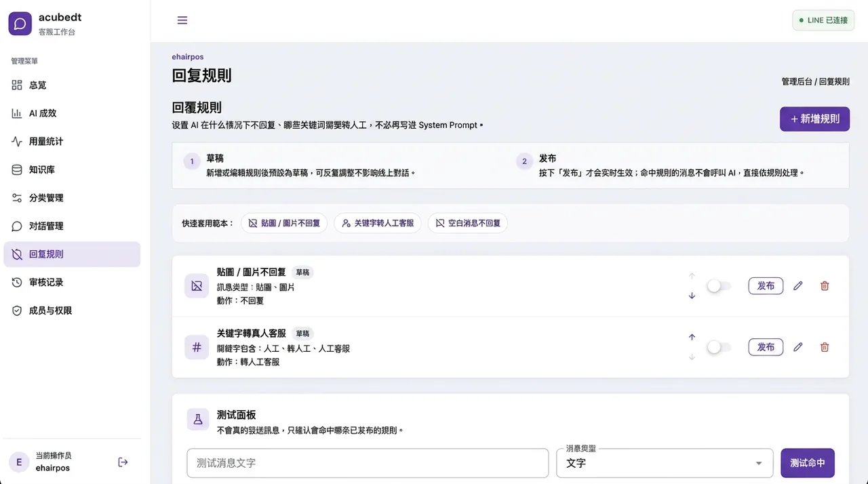Delete the 关键字轉真人客服 rule with trash icon
Viewport: 868px width, 484px height.
825,347
